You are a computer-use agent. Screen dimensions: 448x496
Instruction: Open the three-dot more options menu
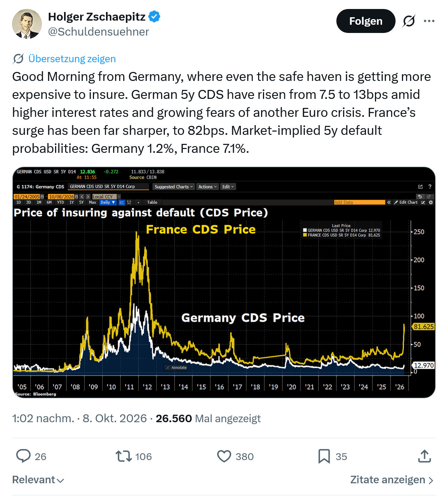[x=429, y=21]
